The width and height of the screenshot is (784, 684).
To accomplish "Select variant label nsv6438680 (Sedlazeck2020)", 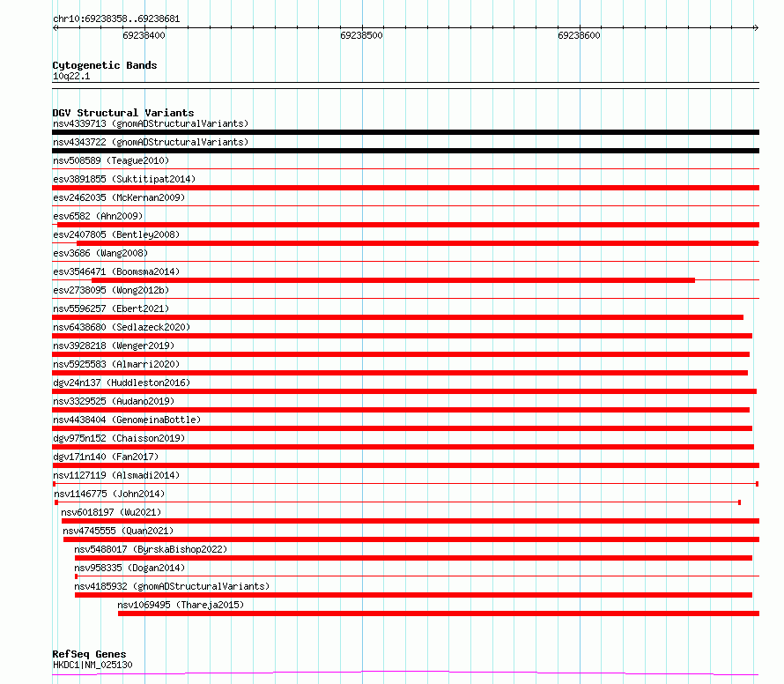I will point(122,327).
